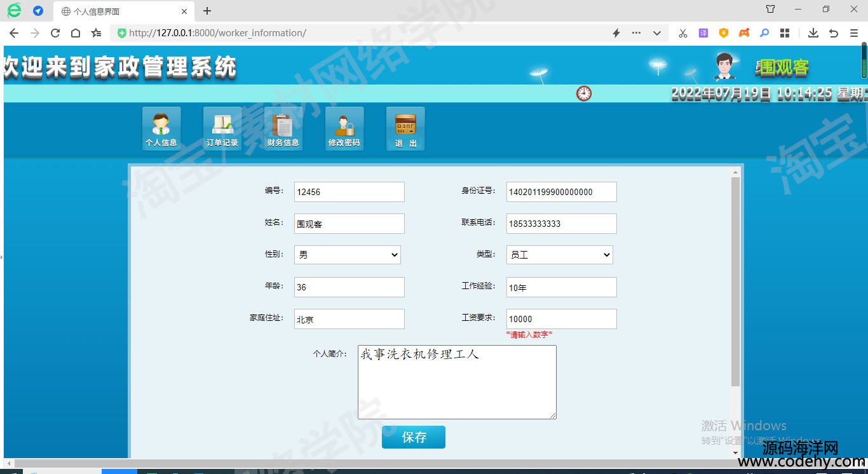This screenshot has width=868, height=474.
Task: Click the 姓名 name input field
Action: coord(349,224)
